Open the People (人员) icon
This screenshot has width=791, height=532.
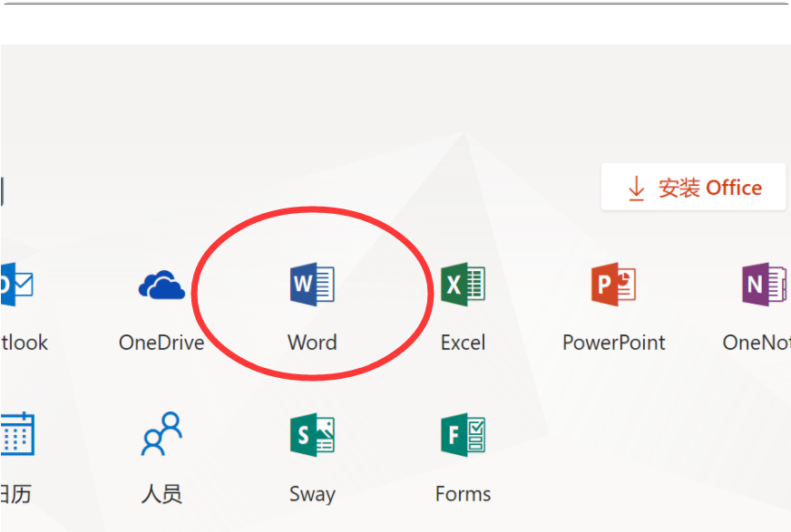(161, 434)
